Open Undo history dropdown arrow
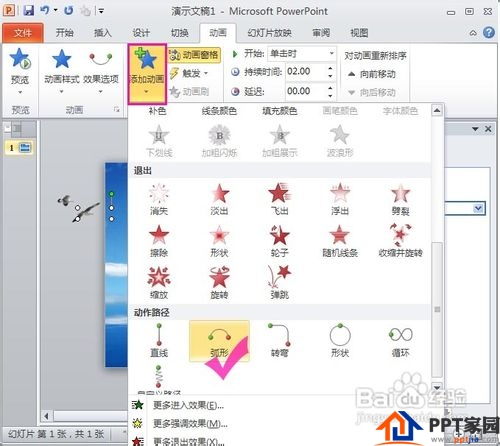The height and width of the screenshot is (446, 500). tap(55, 11)
